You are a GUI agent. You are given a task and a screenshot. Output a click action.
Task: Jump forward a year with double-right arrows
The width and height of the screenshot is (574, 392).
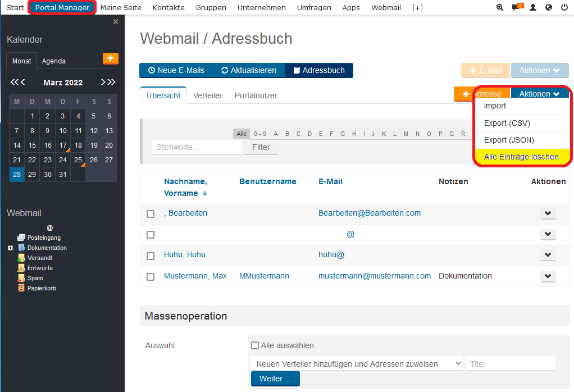click(x=111, y=82)
